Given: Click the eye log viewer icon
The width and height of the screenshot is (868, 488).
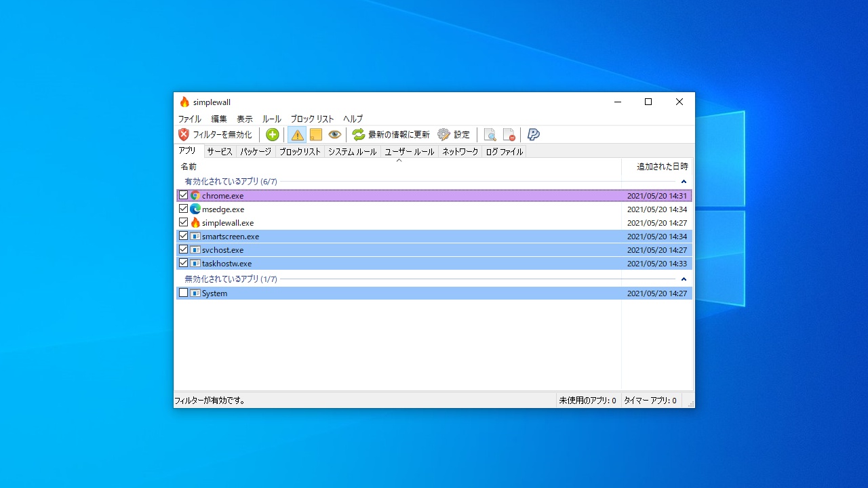Looking at the screenshot, I should [x=334, y=135].
